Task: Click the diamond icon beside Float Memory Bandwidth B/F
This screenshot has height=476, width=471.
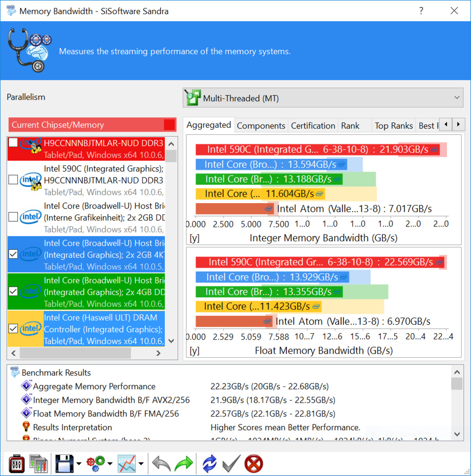Action: click(26, 413)
